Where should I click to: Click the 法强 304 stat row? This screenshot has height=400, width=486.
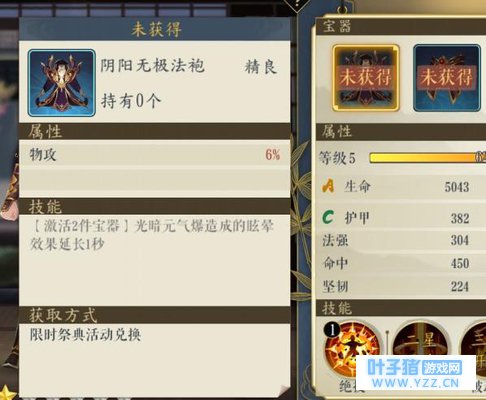401,240
